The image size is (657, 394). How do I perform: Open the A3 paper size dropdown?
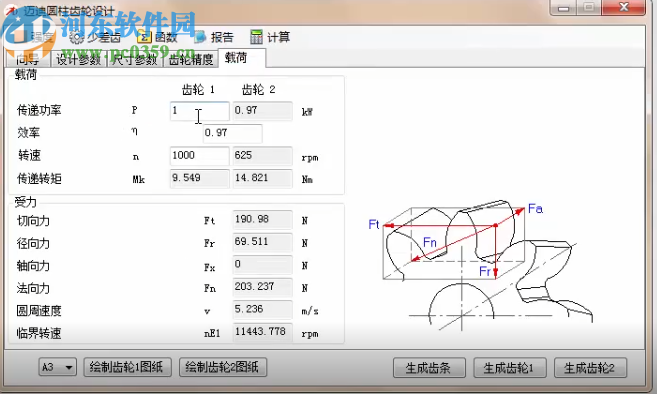tap(57, 368)
